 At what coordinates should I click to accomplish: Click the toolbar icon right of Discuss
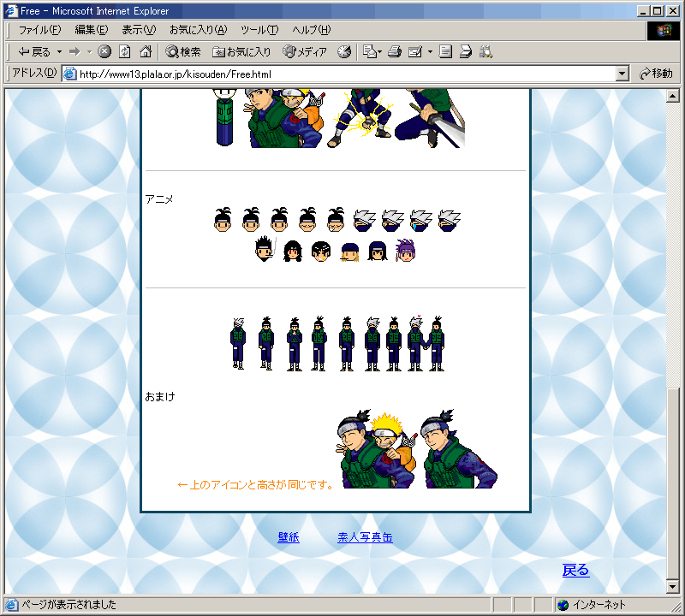click(466, 52)
